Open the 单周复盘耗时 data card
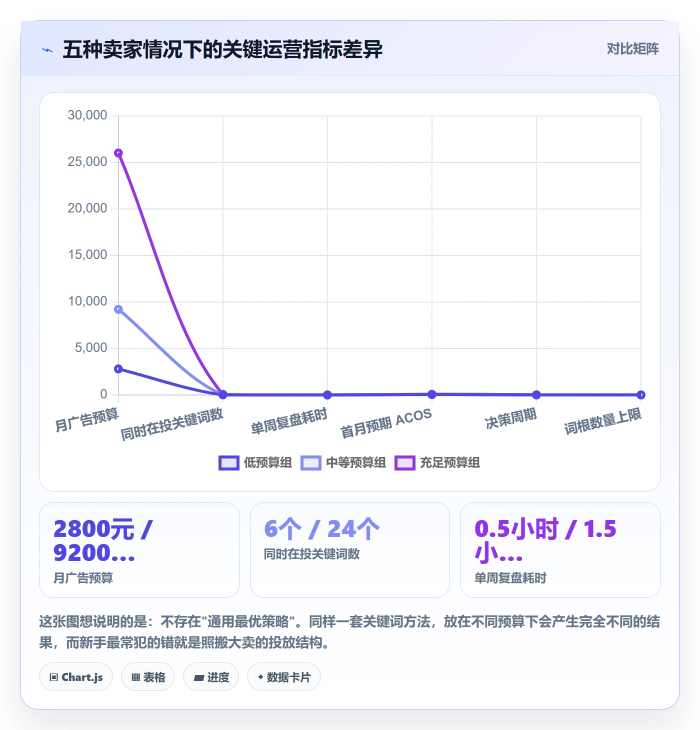 point(560,550)
